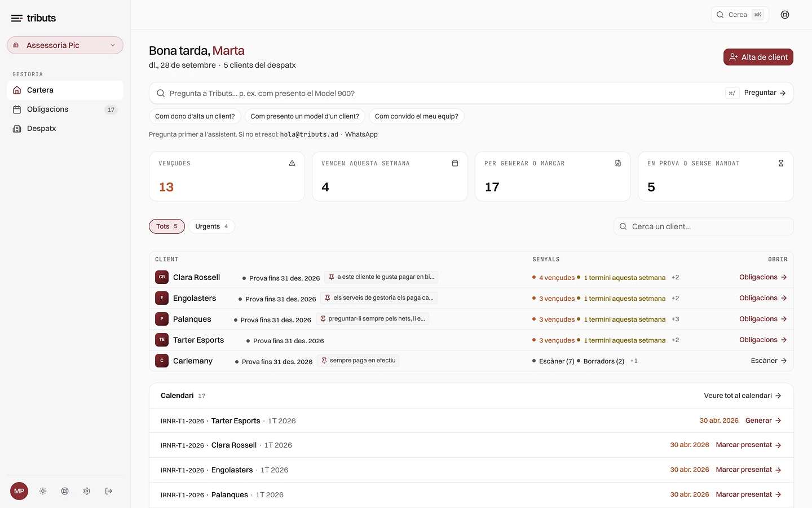Click the MP user avatar
This screenshot has height=508, width=812.
[19, 491]
